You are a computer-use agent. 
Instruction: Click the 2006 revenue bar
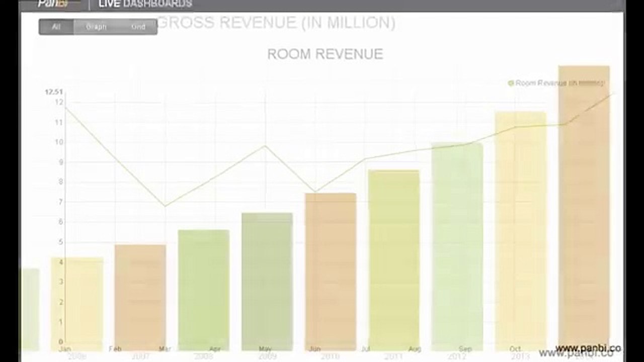click(77, 304)
